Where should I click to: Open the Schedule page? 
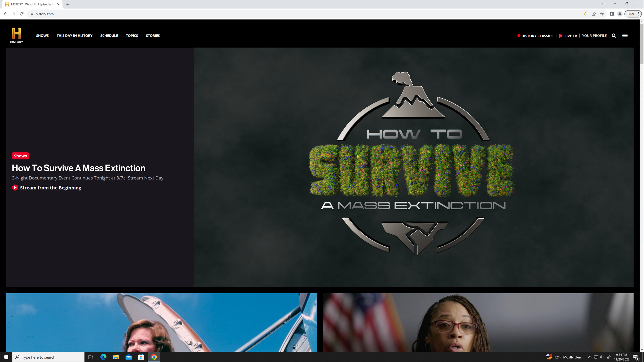point(109,36)
